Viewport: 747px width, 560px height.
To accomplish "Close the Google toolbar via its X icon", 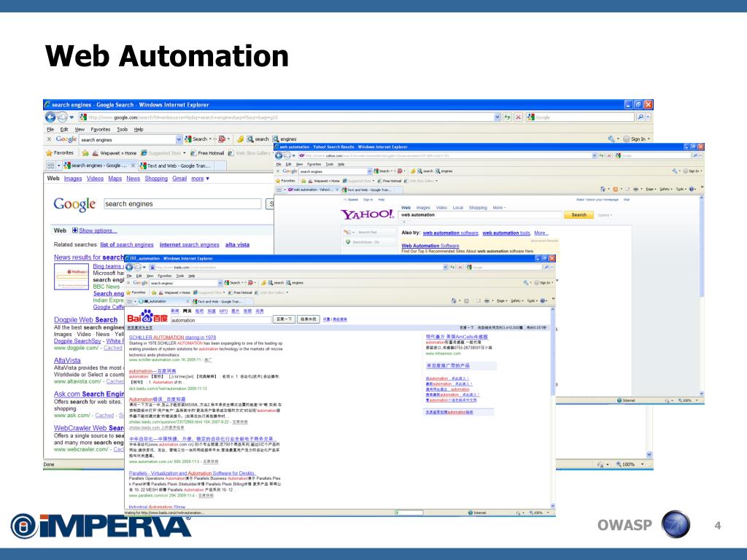I will pyautogui.click(x=49, y=139).
